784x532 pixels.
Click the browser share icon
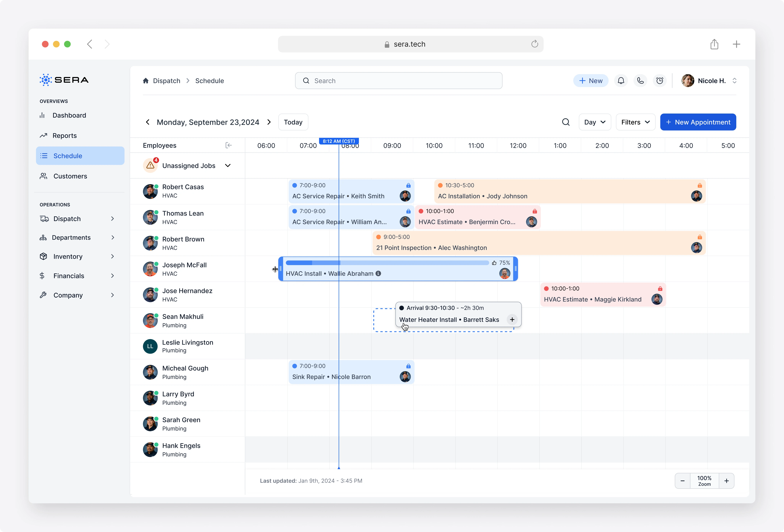pos(714,44)
